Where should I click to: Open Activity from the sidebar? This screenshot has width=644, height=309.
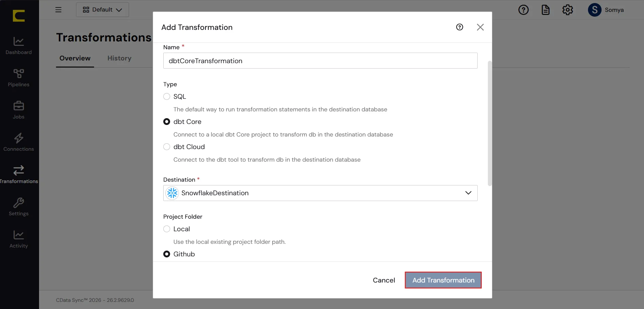coord(19,239)
